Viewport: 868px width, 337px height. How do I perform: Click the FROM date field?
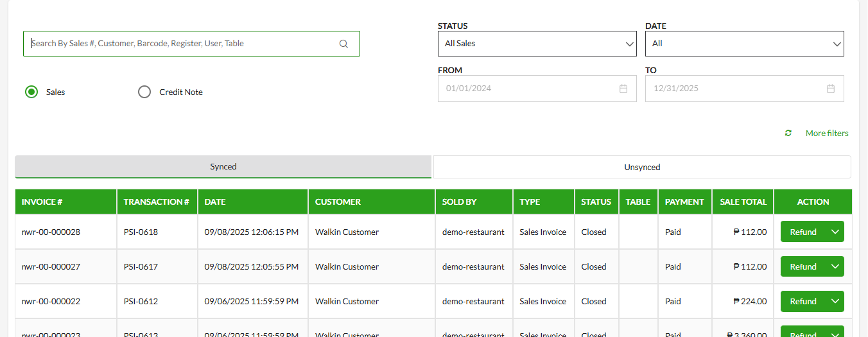(526, 89)
